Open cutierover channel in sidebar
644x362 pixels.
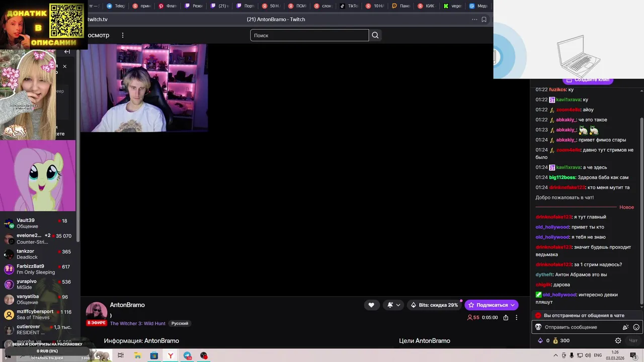[39, 329]
